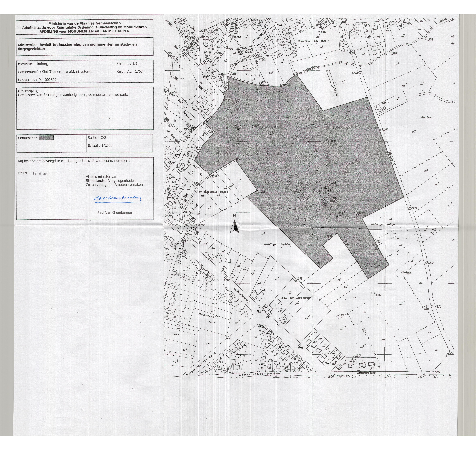
Task: Click survey point marker 1391
Action: 253,127
